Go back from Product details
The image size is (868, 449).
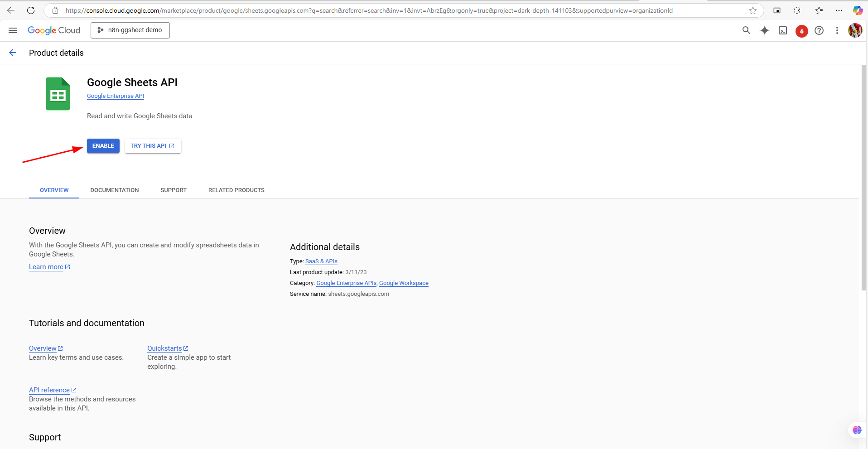13,53
